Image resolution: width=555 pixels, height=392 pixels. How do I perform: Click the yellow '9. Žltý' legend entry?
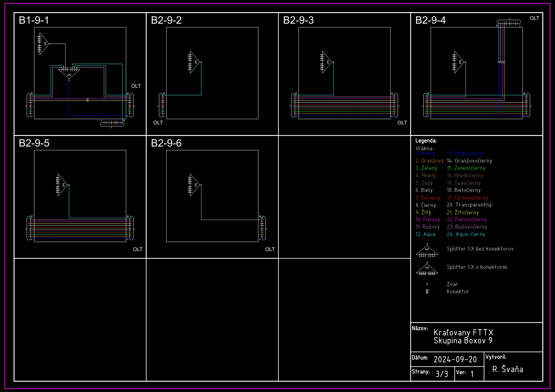click(x=423, y=212)
